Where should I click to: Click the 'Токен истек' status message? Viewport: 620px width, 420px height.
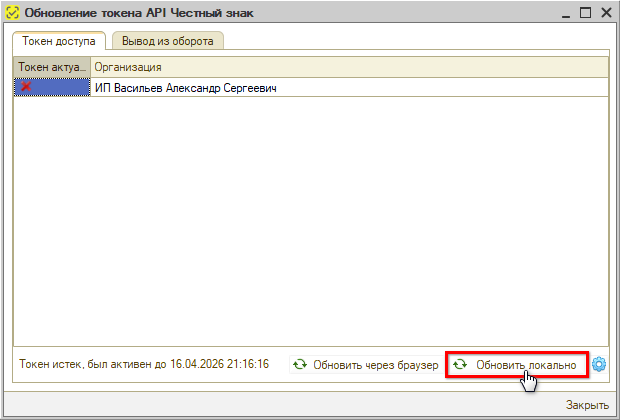coord(144,365)
